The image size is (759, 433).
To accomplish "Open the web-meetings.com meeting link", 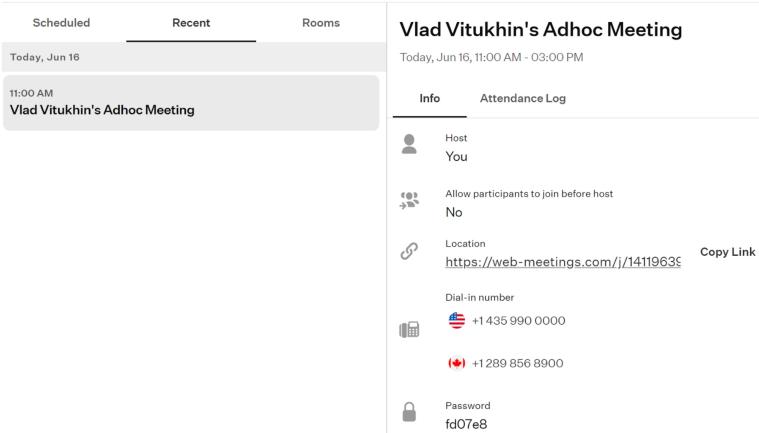I will point(563,262).
